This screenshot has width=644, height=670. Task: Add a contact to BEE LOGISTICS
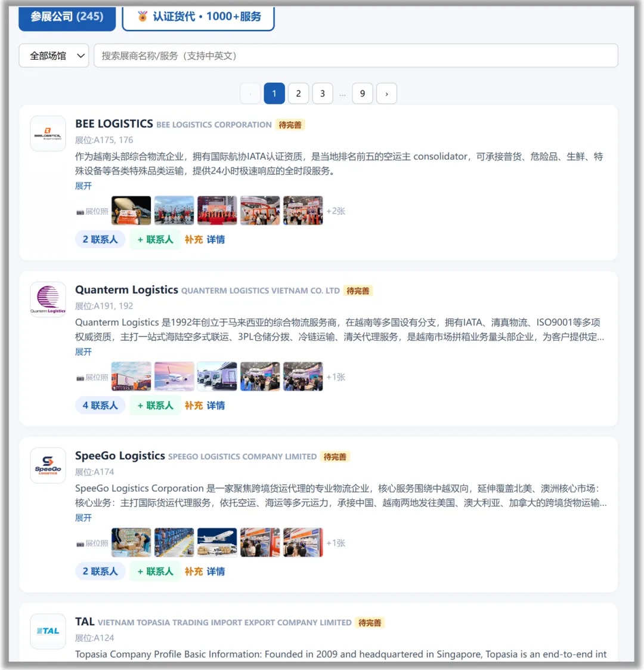(156, 239)
